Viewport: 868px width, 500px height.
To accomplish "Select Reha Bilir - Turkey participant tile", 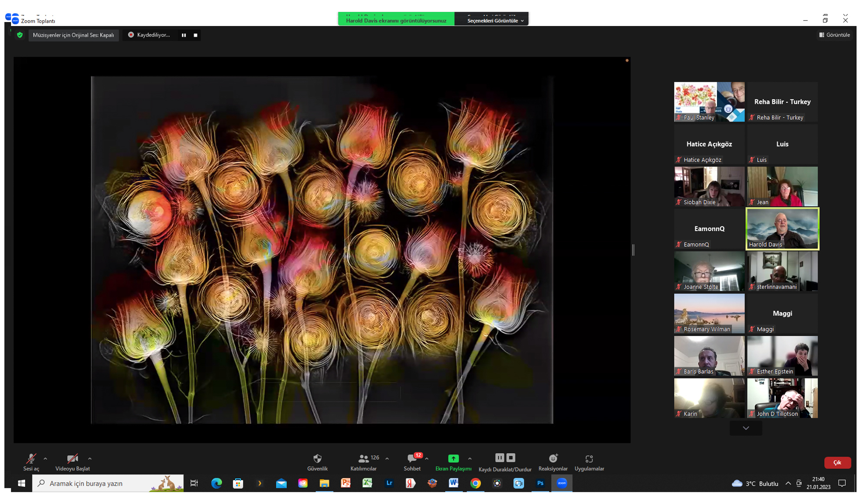I will click(x=782, y=102).
